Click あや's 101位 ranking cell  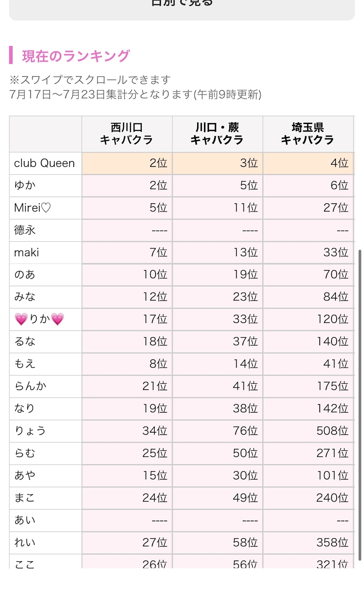[308, 476]
